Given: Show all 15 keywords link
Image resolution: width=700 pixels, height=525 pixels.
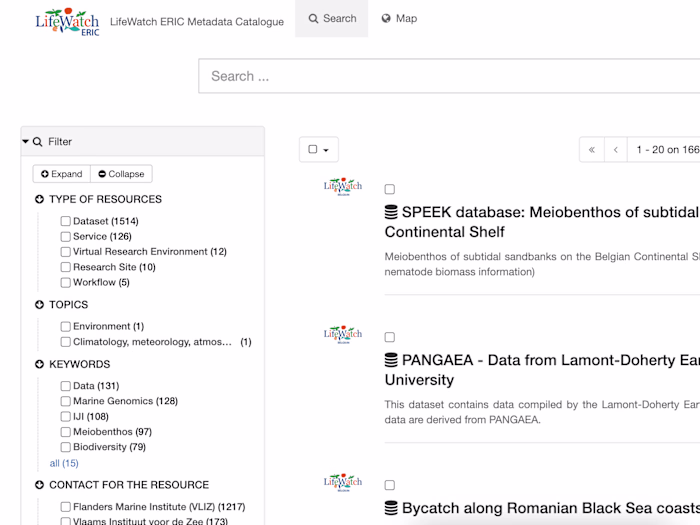Looking at the screenshot, I should 64,463.
